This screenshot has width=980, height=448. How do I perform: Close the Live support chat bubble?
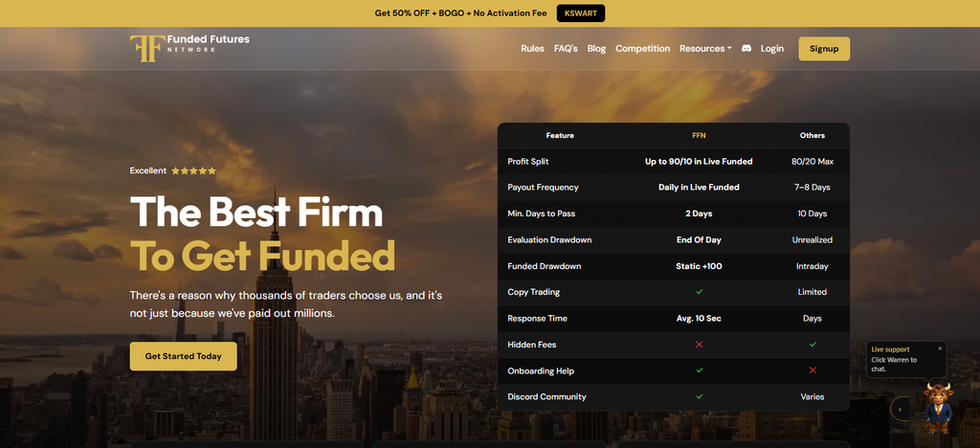(x=940, y=348)
